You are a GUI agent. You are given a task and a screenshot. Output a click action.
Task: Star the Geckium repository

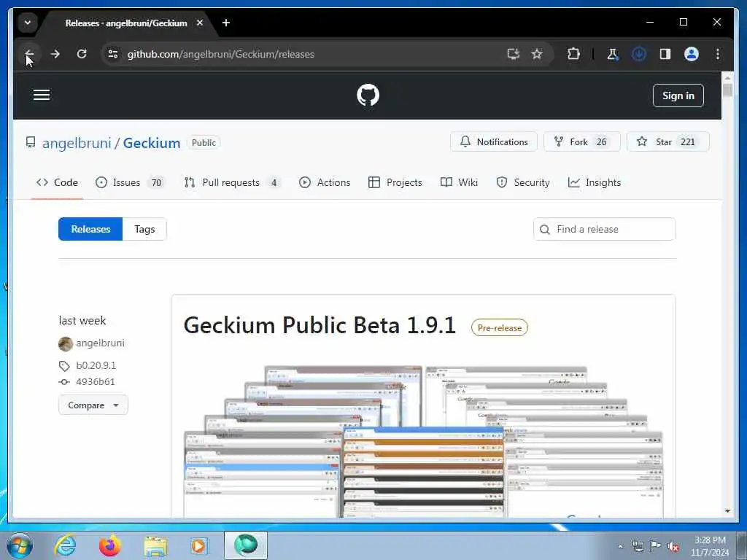pyautogui.click(x=667, y=141)
